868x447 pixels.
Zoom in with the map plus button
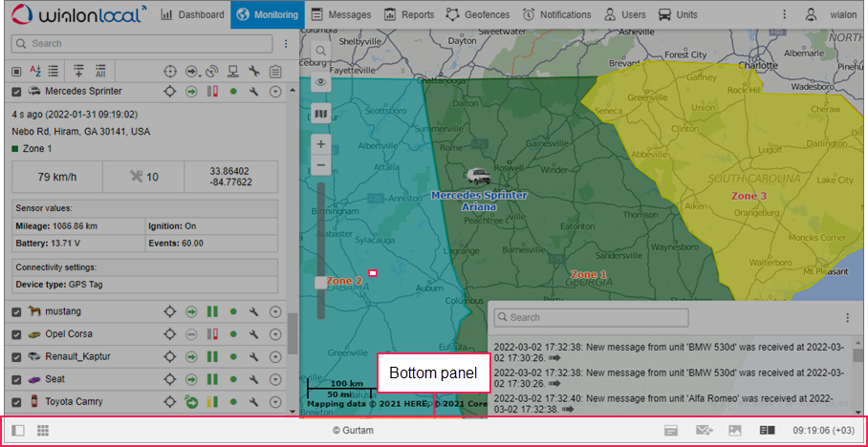click(321, 145)
